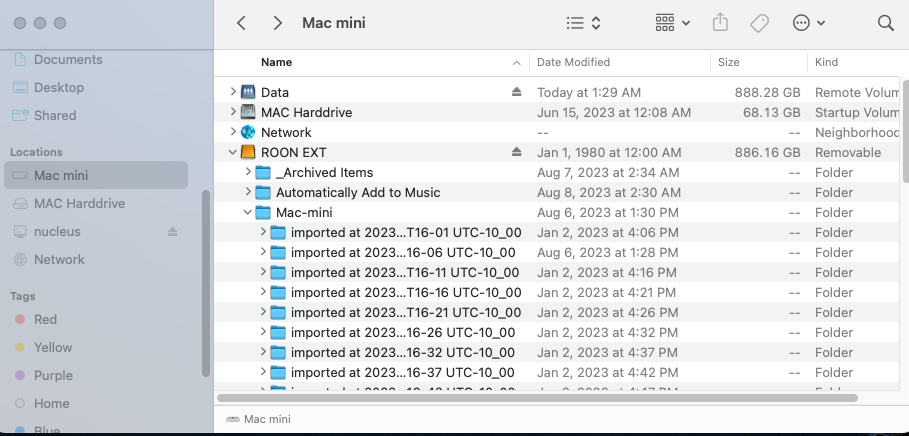Image resolution: width=909 pixels, height=436 pixels.
Task: Expand the _Archived Items folder
Action: (248, 172)
